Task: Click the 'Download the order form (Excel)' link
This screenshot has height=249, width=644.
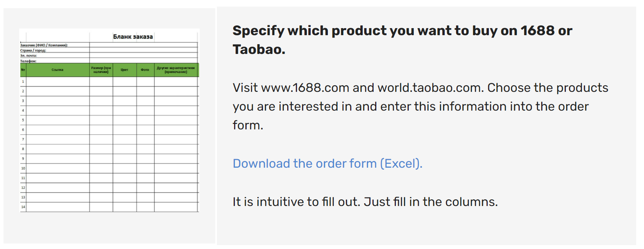Action: point(327,163)
